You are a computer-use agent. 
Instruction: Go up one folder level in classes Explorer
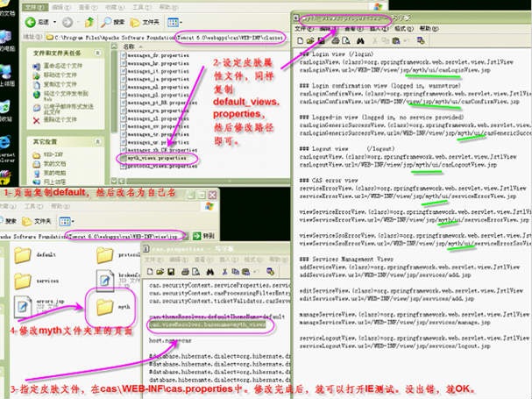pyautogui.click(x=89, y=23)
